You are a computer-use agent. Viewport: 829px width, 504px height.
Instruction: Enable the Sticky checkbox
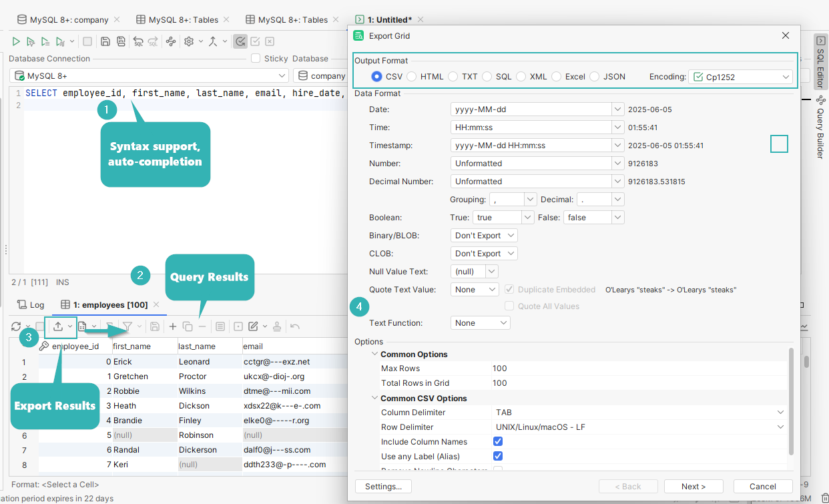click(256, 59)
